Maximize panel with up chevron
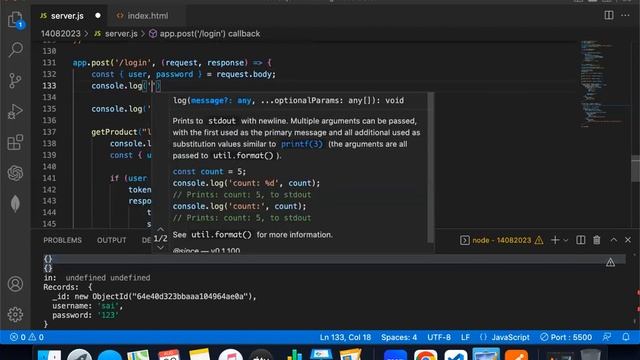The width and height of the screenshot is (640, 360). click(613, 240)
